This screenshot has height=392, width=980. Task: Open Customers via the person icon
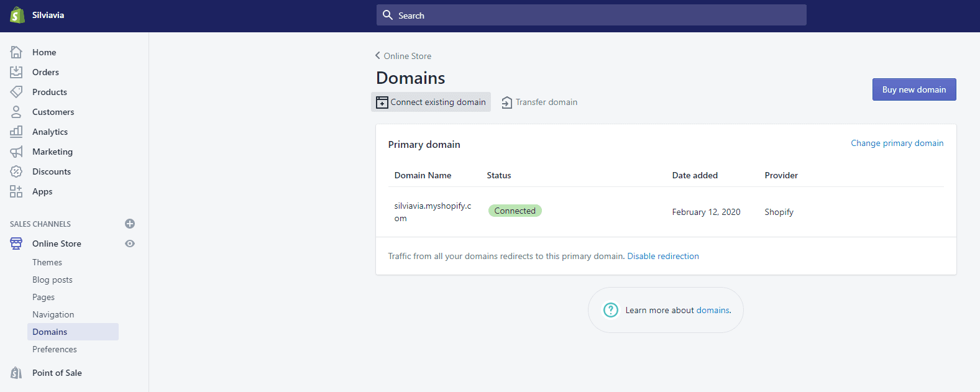[x=16, y=112]
